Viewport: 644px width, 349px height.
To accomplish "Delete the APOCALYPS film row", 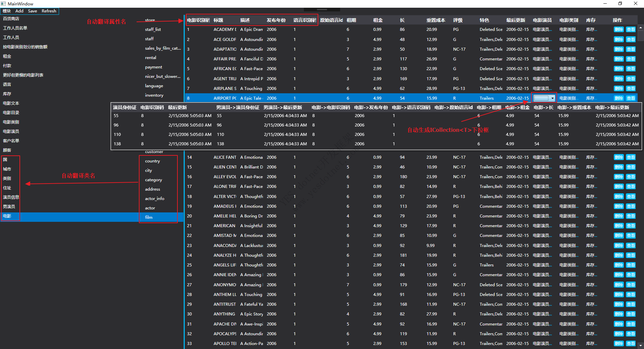I will [x=619, y=334].
